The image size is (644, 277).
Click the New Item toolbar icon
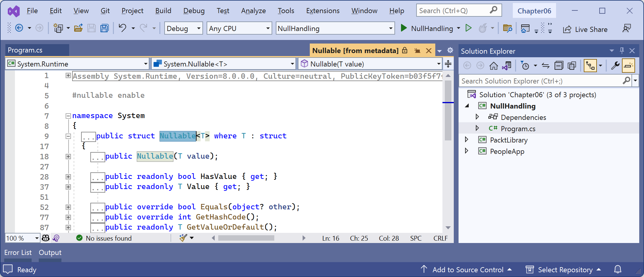tap(58, 28)
